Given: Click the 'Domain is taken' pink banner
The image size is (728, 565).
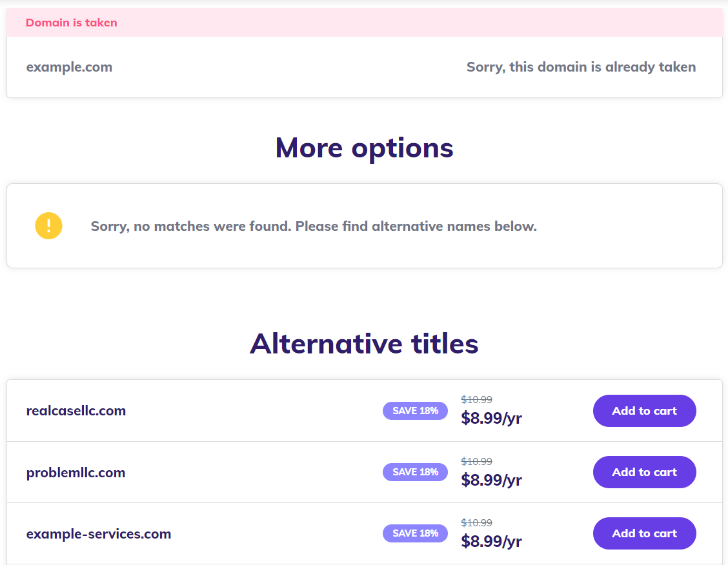Looking at the screenshot, I should tap(365, 23).
